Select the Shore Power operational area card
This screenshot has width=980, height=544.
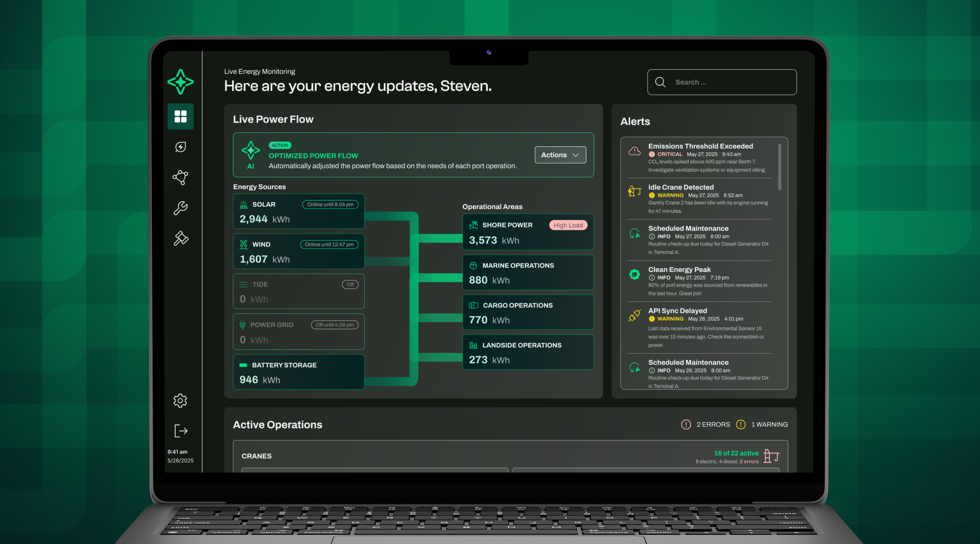click(528, 232)
